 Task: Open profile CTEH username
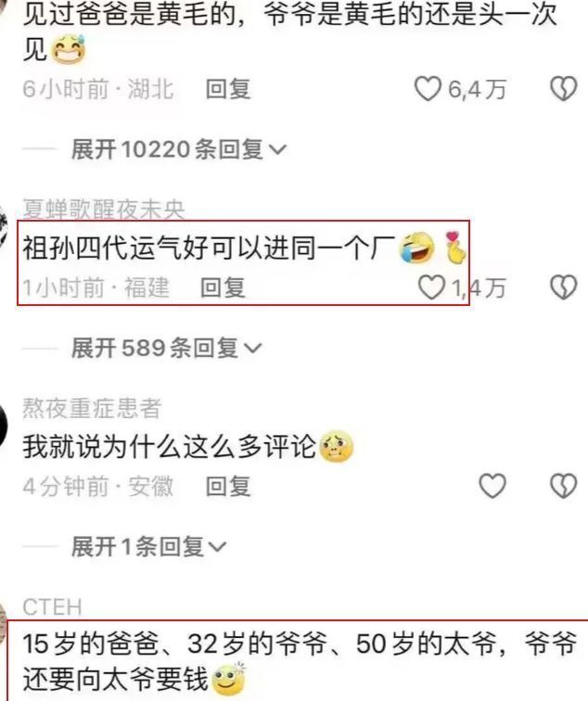point(52,607)
